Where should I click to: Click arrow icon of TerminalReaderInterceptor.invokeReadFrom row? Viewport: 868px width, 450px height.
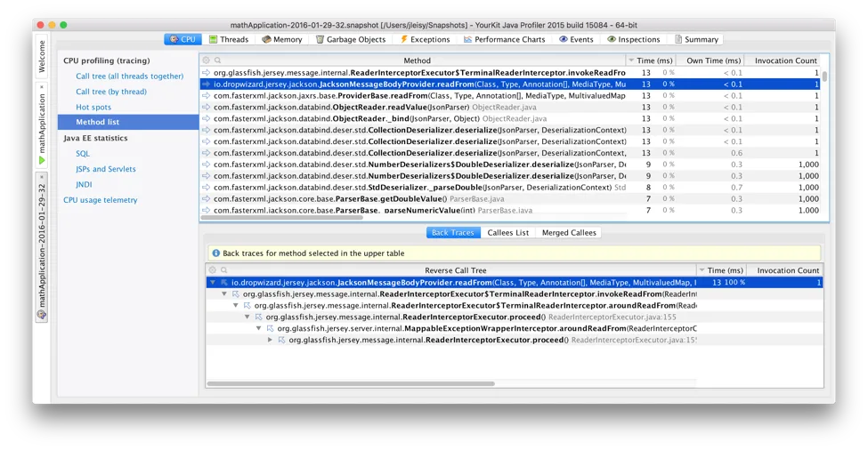point(206,72)
